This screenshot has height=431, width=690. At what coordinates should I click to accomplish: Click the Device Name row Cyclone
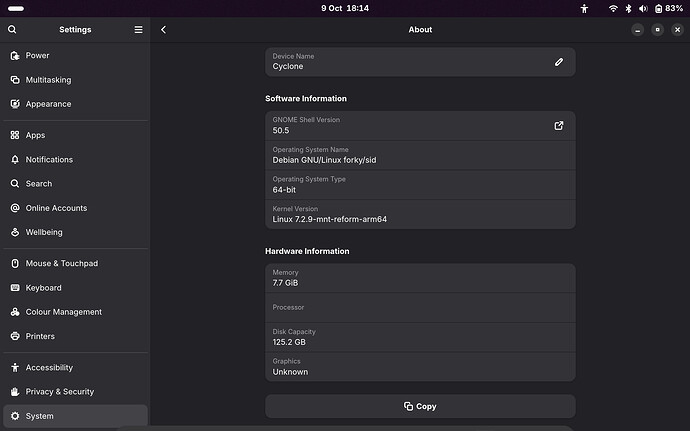(x=420, y=62)
